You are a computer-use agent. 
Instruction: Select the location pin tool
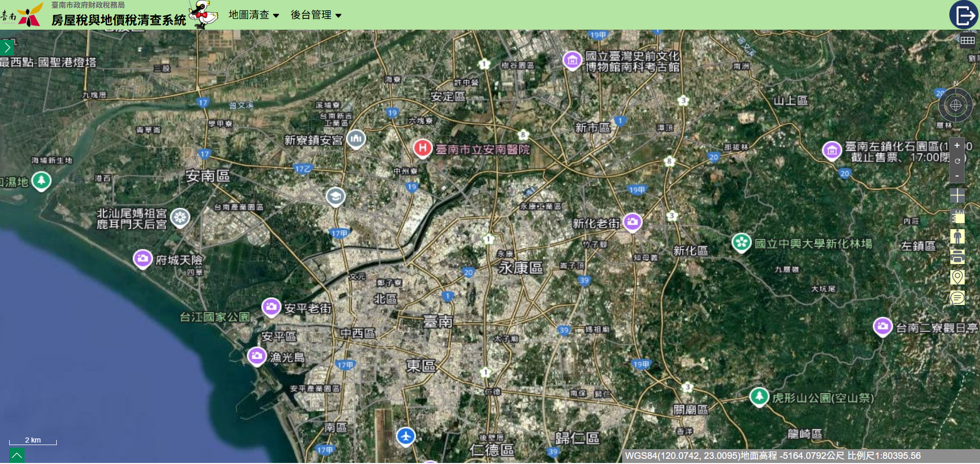click(957, 277)
